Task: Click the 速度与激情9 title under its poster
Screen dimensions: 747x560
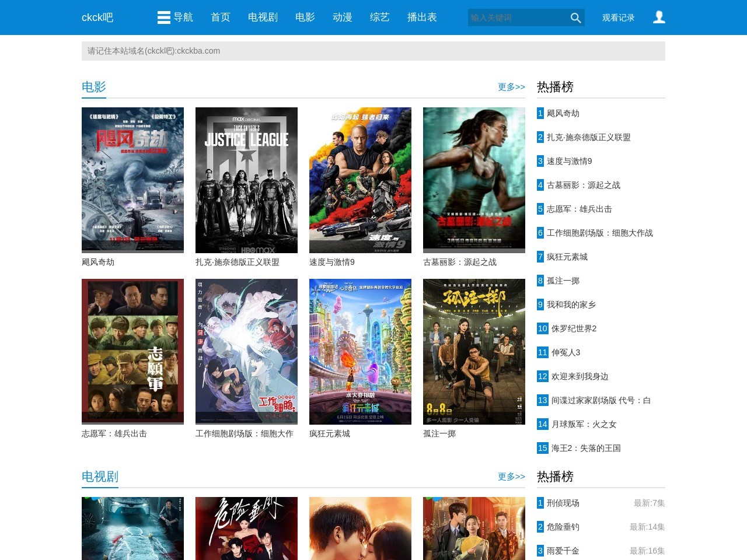Action: [332, 262]
